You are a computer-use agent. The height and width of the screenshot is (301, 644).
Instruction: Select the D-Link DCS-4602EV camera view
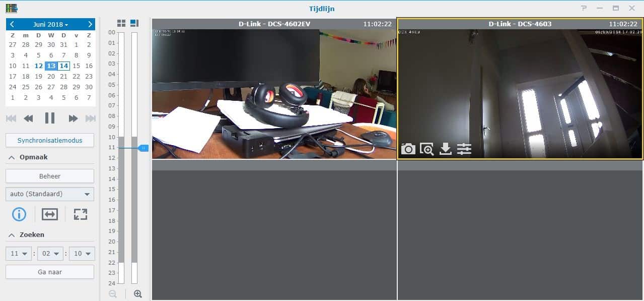tap(274, 94)
